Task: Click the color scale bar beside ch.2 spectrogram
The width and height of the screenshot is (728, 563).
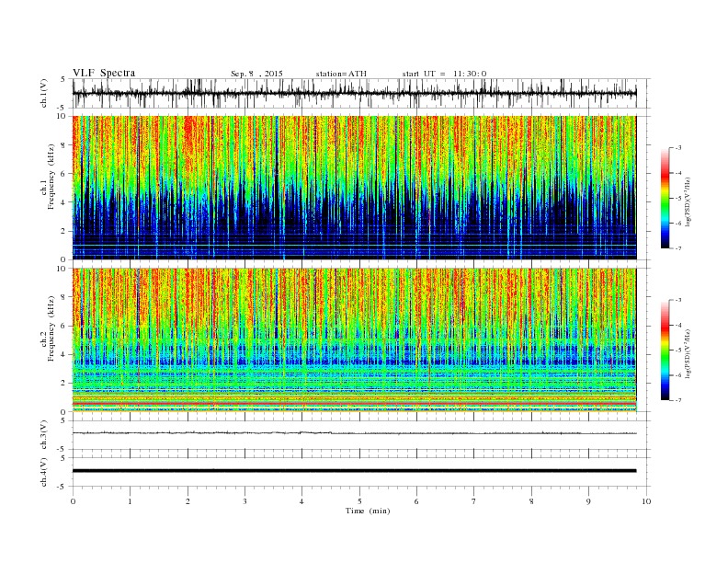Action: [665, 350]
